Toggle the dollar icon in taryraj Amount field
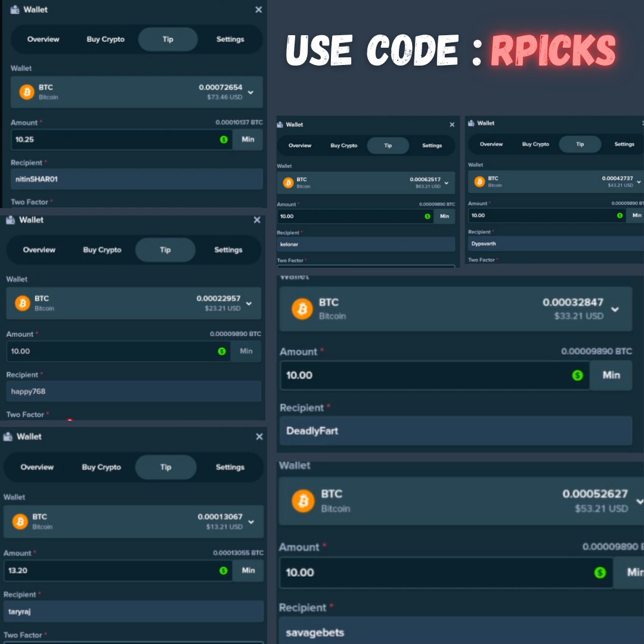 tap(224, 571)
